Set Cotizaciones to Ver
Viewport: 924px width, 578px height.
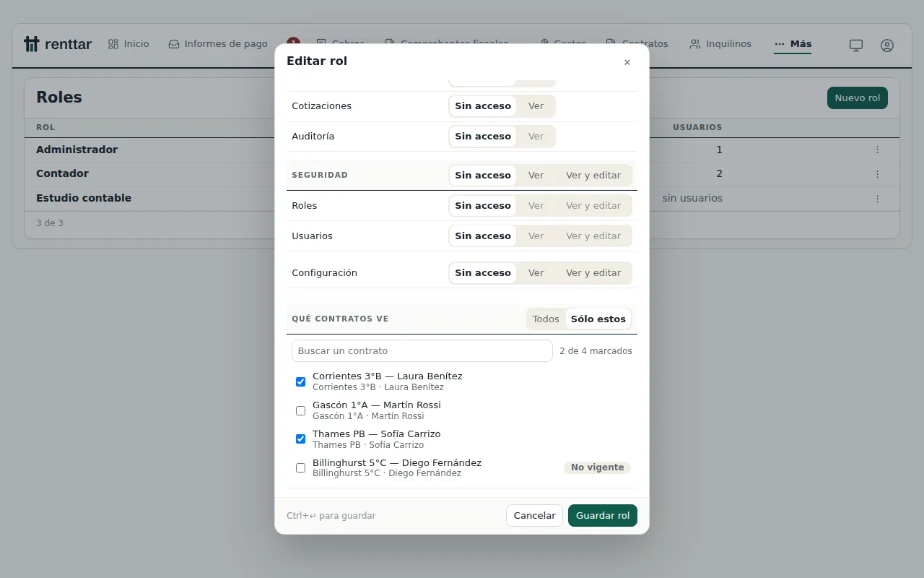coord(536,106)
